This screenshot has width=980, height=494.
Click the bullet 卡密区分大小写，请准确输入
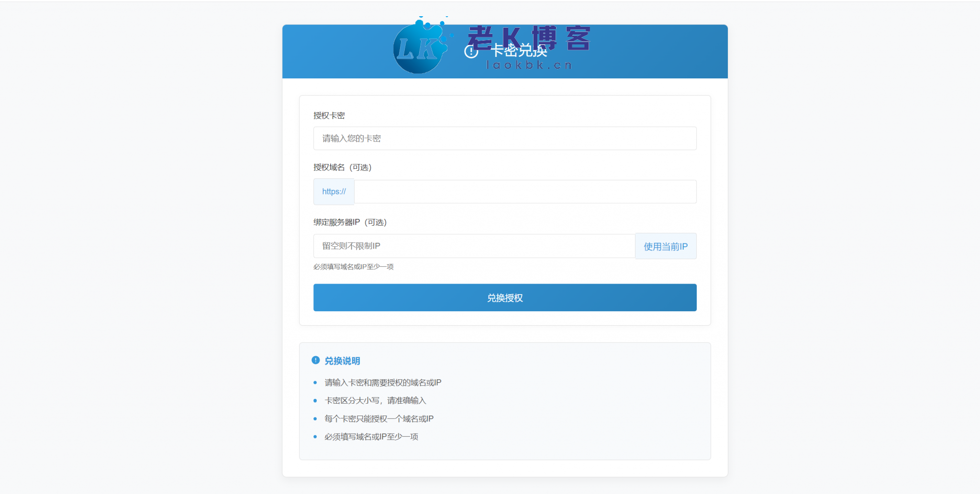(375, 400)
